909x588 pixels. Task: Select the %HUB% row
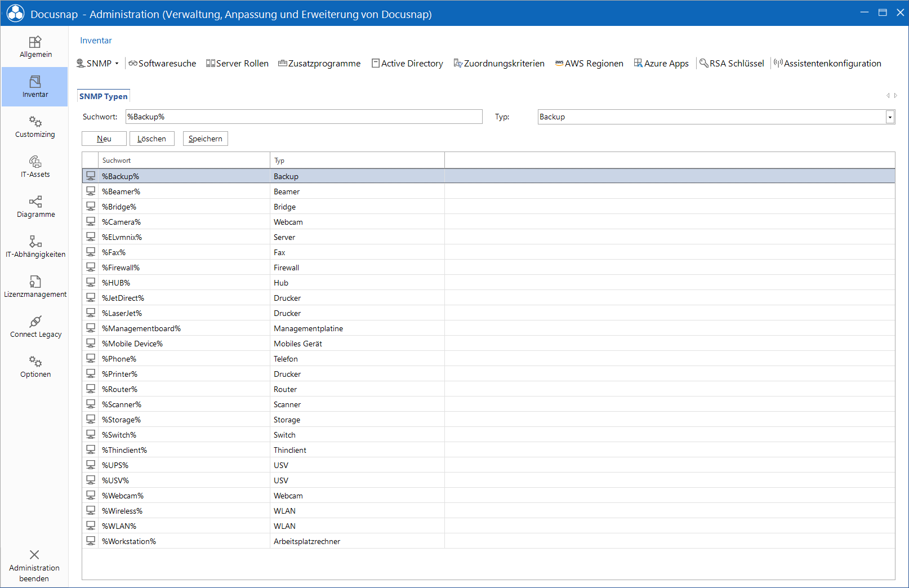488,283
